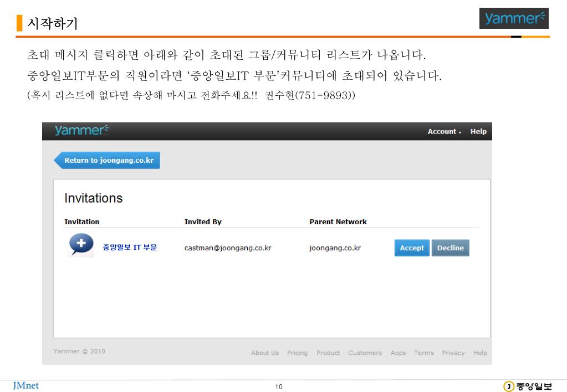Open Product footer link

(x=328, y=353)
